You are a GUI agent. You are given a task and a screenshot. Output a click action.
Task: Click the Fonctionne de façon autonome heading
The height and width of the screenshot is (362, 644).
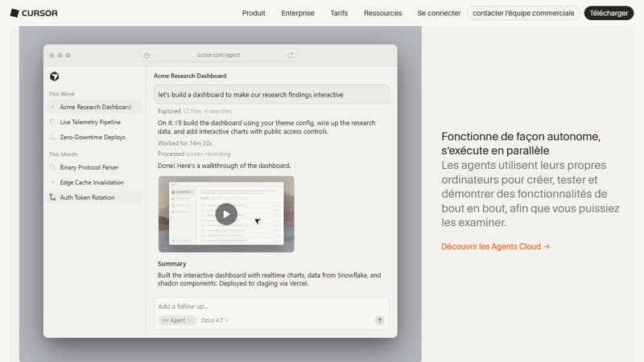click(521, 143)
